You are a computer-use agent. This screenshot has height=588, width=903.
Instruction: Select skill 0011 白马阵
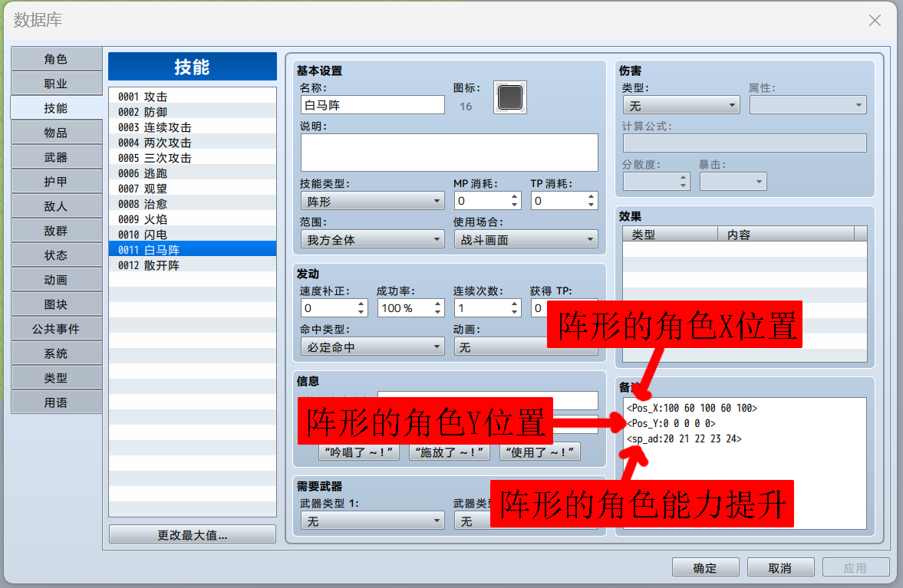pos(193,250)
